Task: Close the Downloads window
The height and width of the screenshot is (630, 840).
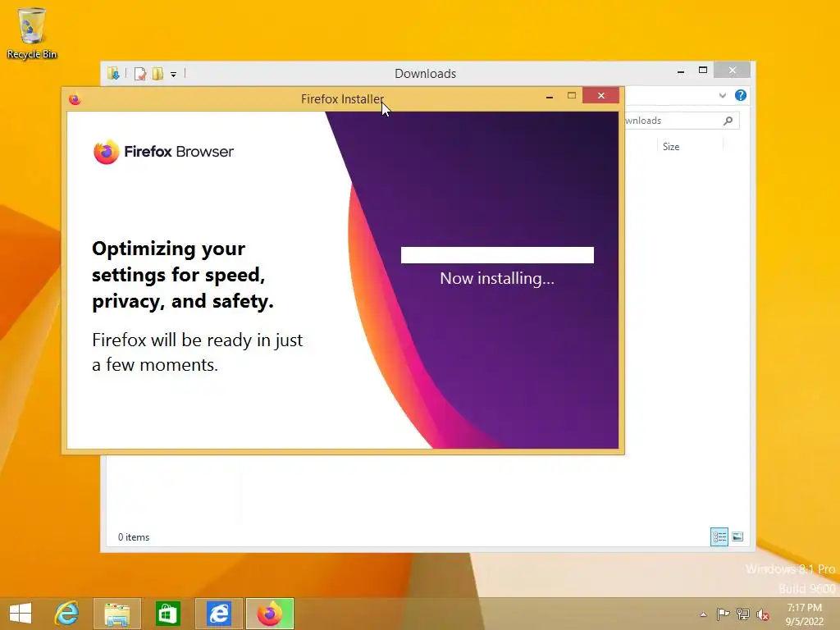Action: pyautogui.click(x=733, y=71)
